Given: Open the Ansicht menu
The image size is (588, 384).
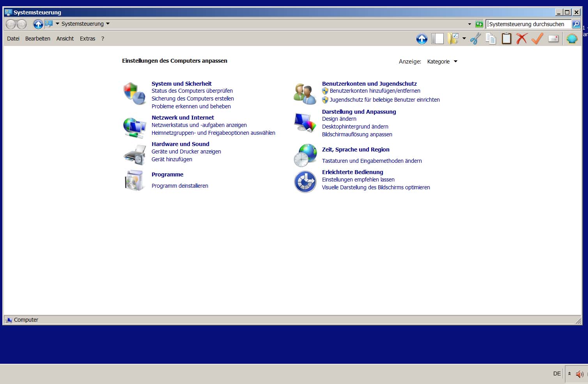Looking at the screenshot, I should click(65, 39).
